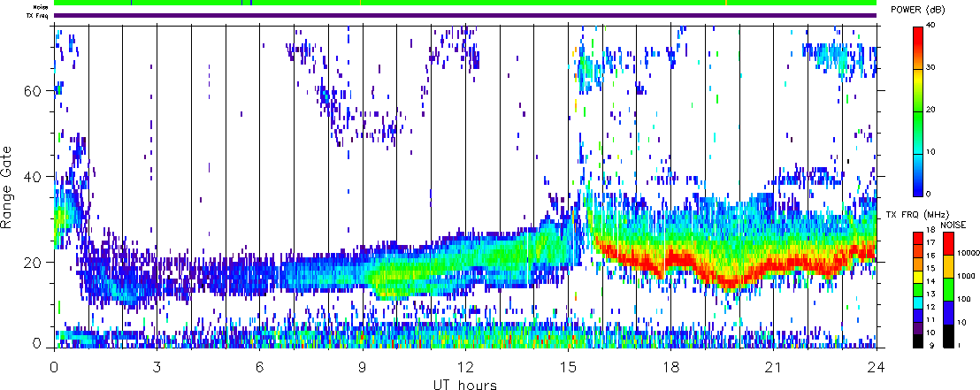
Task: Click the '18' tick on UT hours axis
Action: coord(671,366)
